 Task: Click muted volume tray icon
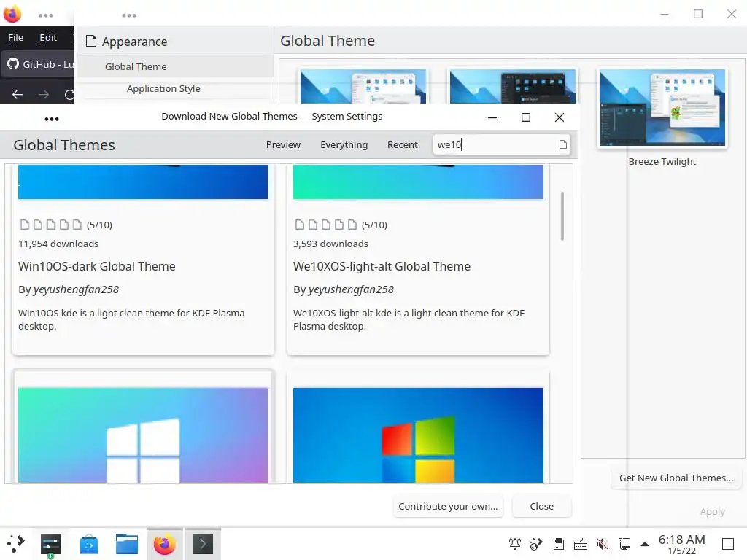point(602,544)
